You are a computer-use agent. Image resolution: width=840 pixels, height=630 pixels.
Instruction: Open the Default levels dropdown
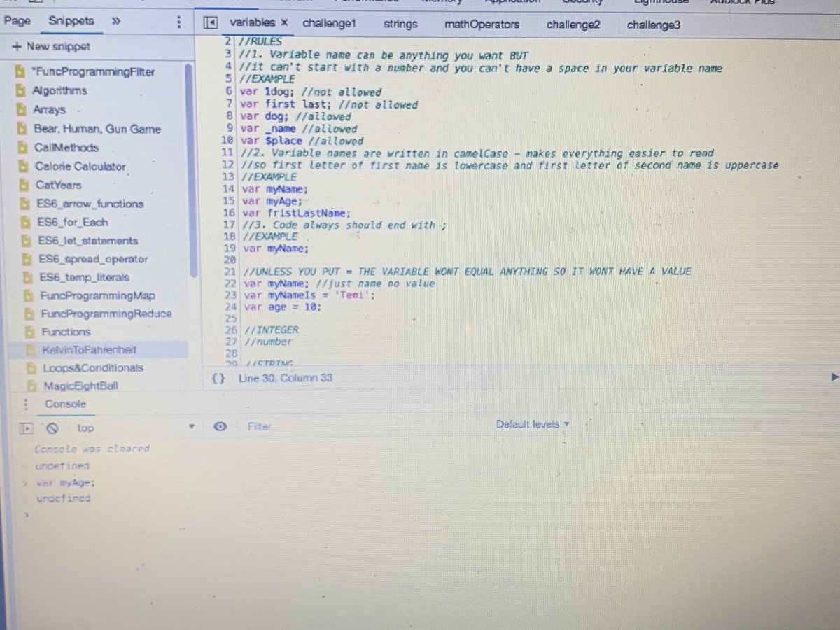[x=532, y=424]
